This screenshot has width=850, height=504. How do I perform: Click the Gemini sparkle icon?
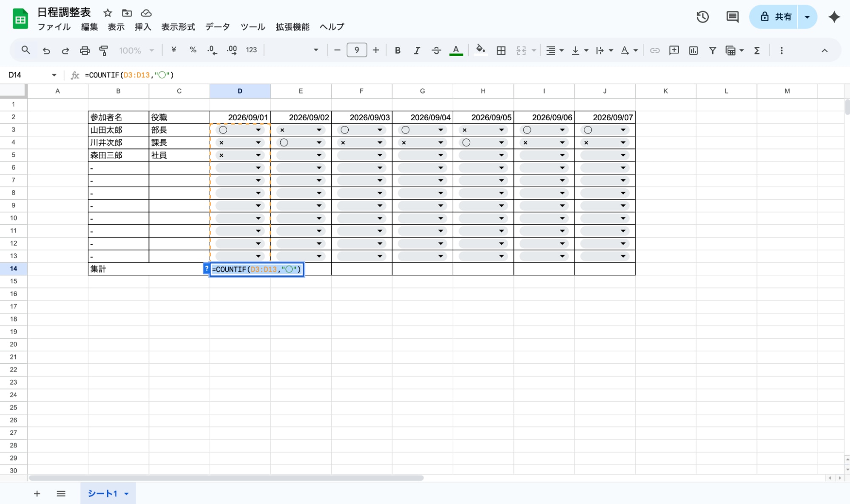(834, 17)
